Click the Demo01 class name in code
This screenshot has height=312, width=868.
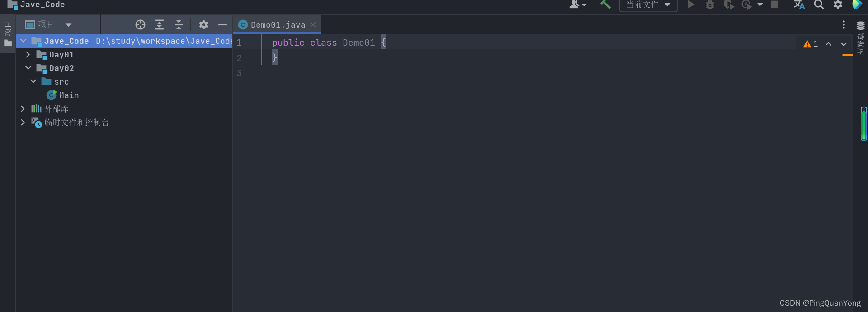point(359,43)
